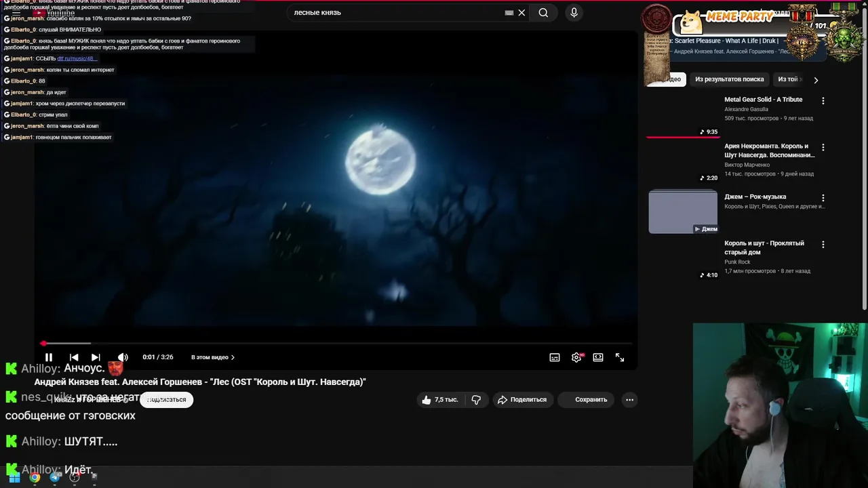This screenshot has width=868, height=488.
Task: Open player settings gear
Action: point(576,357)
